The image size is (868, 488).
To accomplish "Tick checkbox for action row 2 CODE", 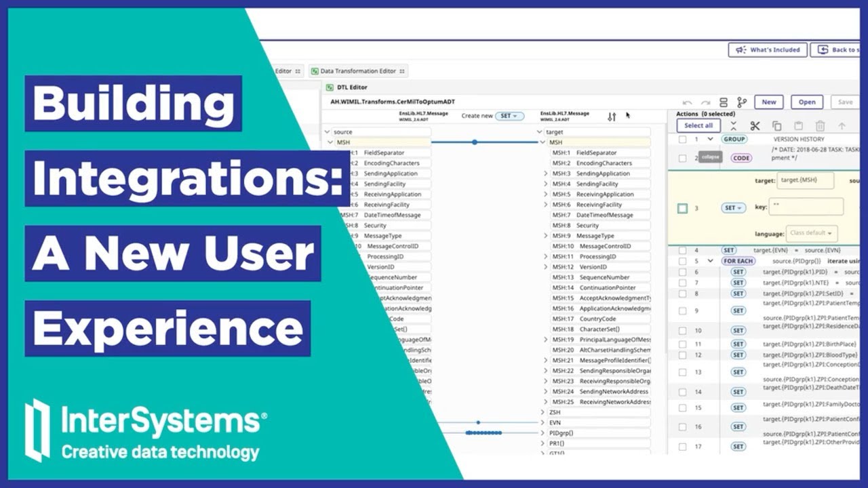I will coord(682,158).
